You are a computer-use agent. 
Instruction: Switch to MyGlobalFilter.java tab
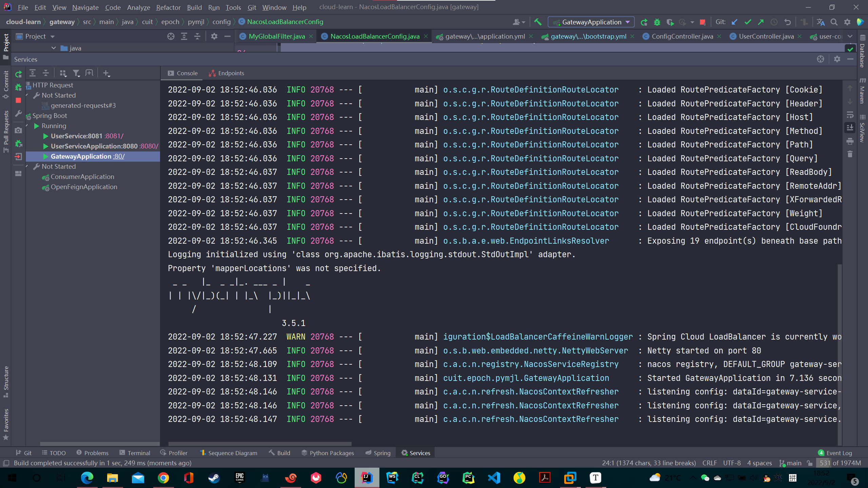point(276,36)
